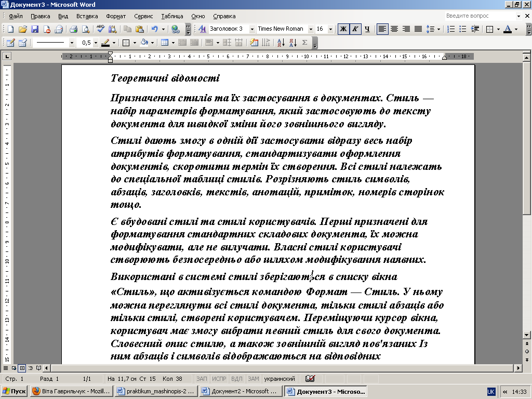Click spelling status book icon in status bar
532x399 pixels.
click(x=310, y=379)
